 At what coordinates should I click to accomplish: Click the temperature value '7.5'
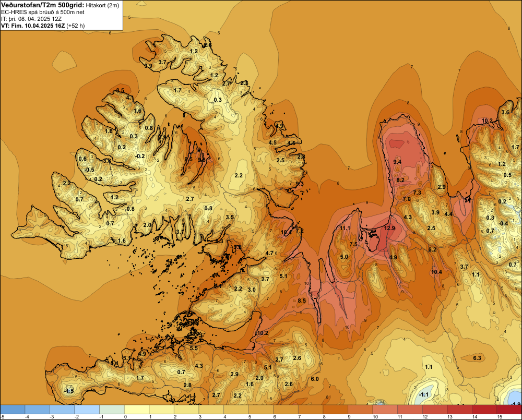click(353, 244)
